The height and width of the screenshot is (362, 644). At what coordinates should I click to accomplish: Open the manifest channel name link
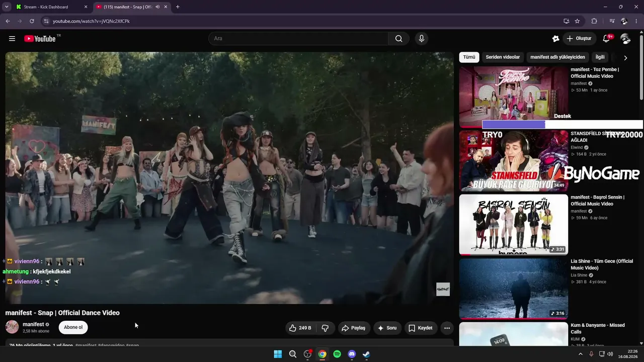pyautogui.click(x=33, y=324)
